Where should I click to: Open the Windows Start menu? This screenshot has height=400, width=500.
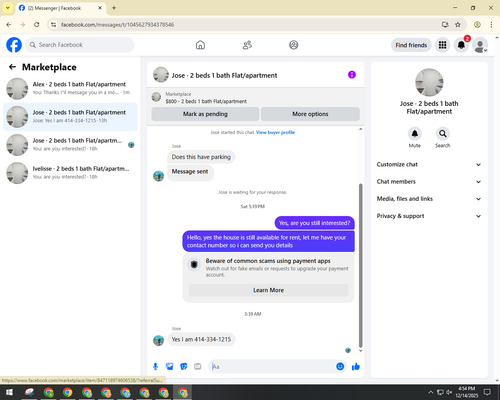(9, 392)
